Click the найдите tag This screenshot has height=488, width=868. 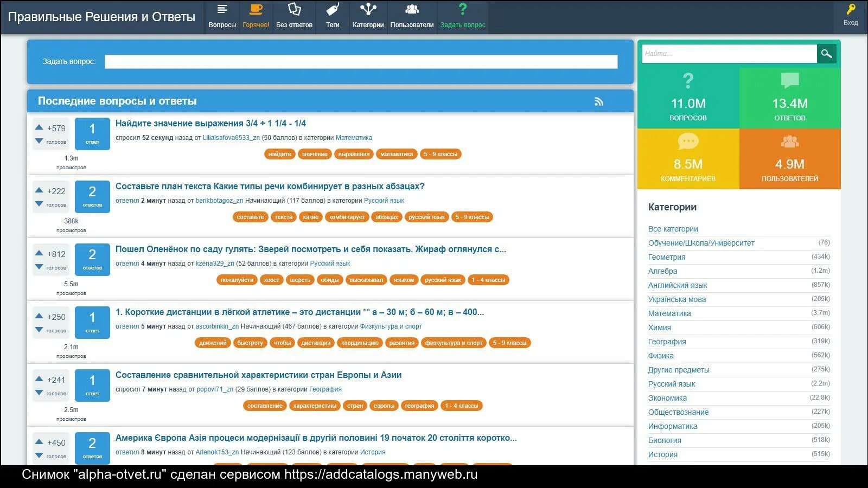click(280, 154)
